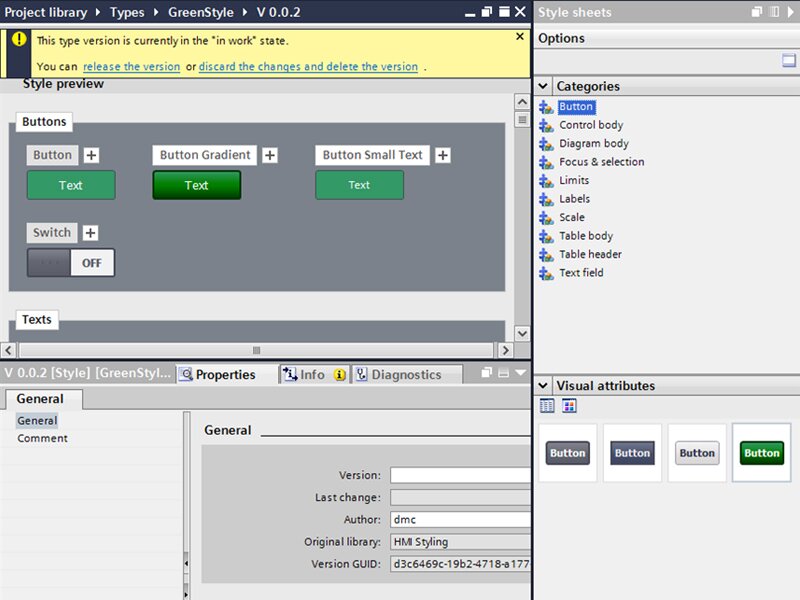This screenshot has height=600, width=800.
Task: Open the GreenStyle breadcrumb arrow
Action: [245, 12]
